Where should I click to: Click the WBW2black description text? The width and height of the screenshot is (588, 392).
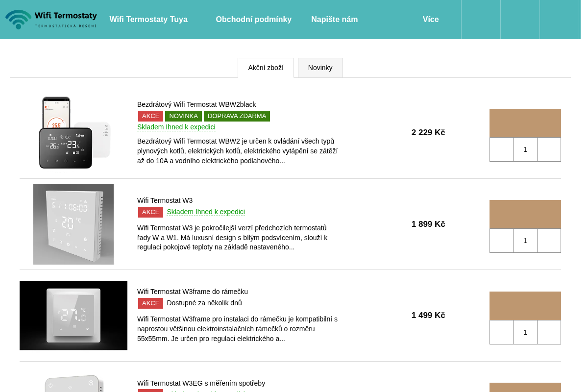pyautogui.click(x=238, y=151)
